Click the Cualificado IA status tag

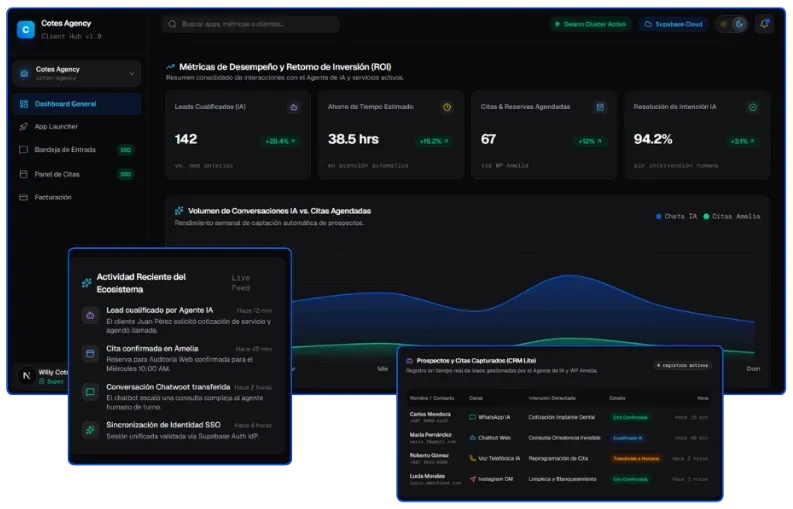628,438
